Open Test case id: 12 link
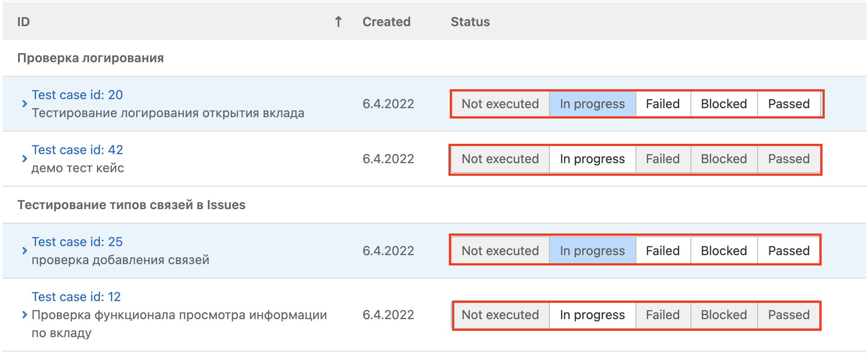 (76, 297)
